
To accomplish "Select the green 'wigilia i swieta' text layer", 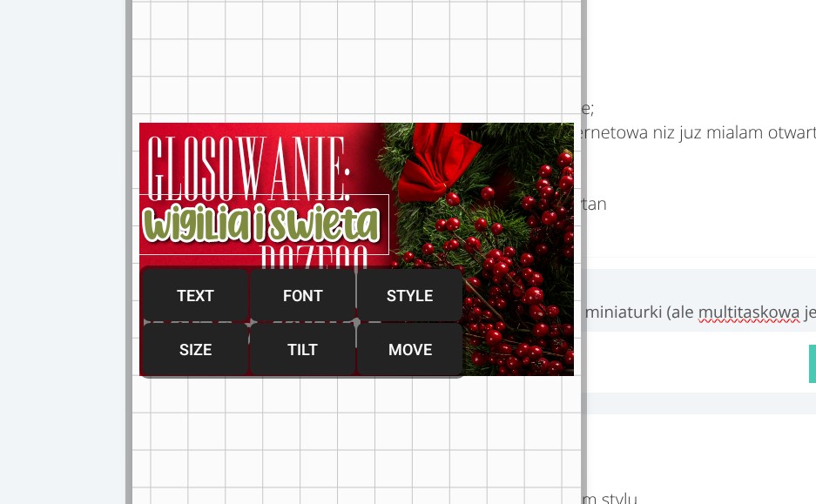I will 261,225.
